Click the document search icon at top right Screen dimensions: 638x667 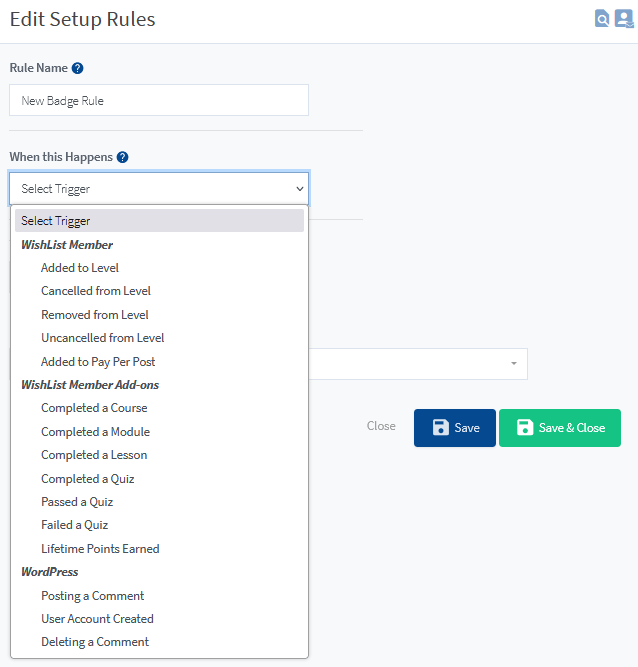coord(602,19)
